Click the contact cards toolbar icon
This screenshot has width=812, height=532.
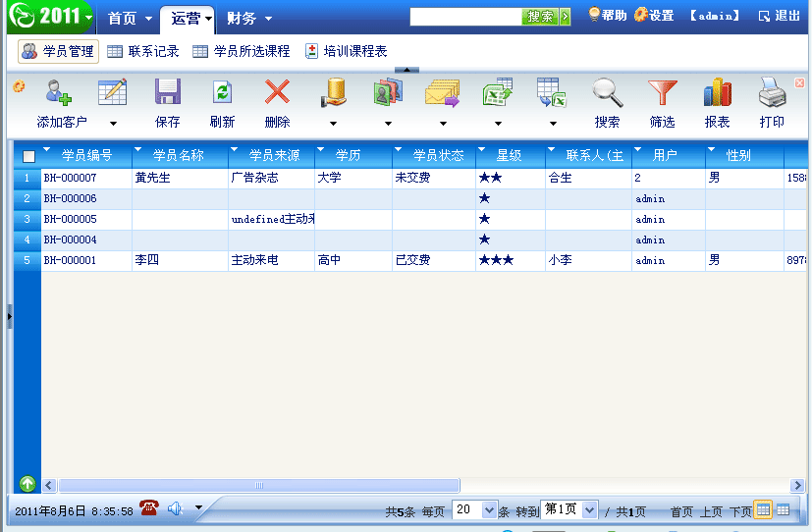[x=389, y=92]
